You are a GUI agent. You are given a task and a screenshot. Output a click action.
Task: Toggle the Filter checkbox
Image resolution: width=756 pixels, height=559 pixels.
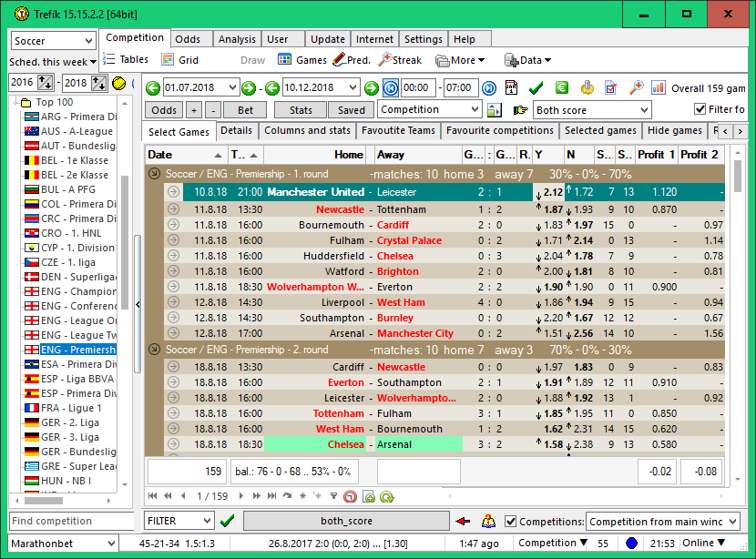coord(700,110)
